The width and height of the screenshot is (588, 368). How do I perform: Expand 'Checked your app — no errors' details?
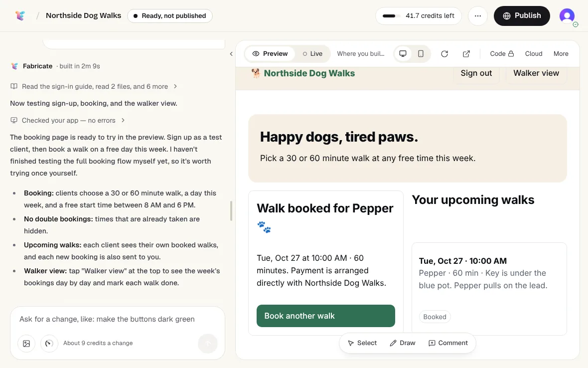pyautogui.click(x=68, y=120)
